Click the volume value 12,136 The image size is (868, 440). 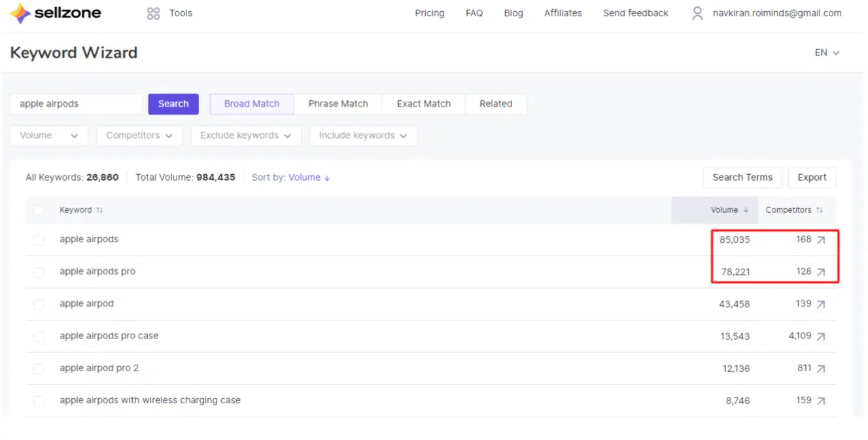(x=737, y=369)
